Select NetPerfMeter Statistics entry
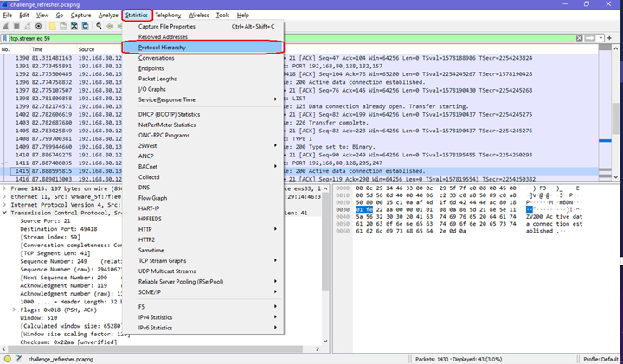 (x=203, y=125)
